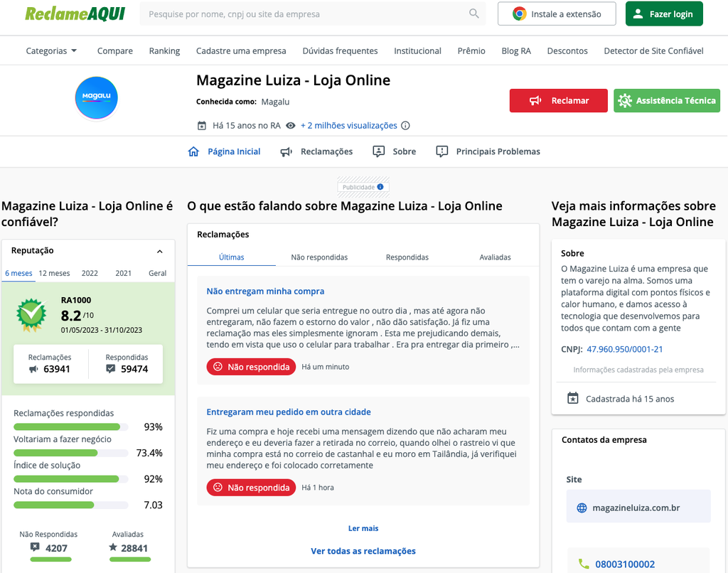Open the Institucional menu item

tap(418, 51)
